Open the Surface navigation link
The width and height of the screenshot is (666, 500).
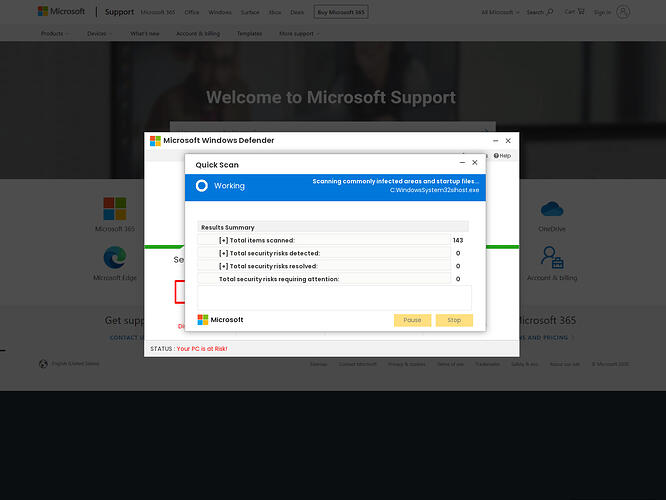(250, 12)
